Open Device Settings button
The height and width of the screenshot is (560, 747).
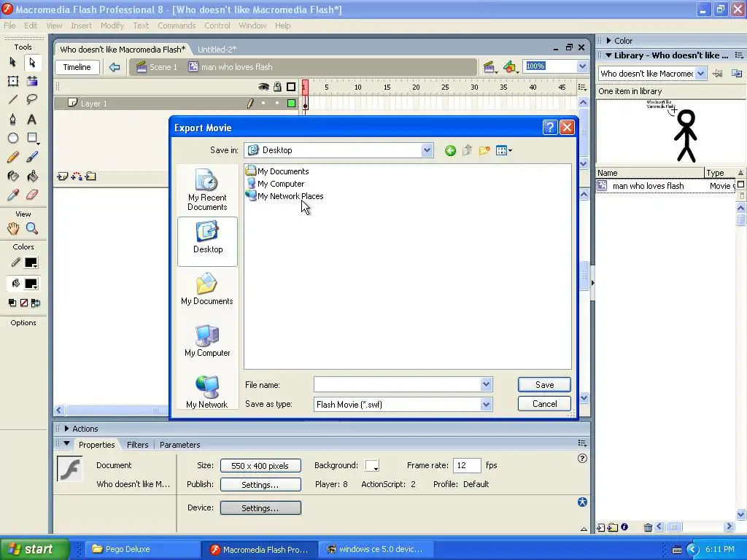(260, 508)
